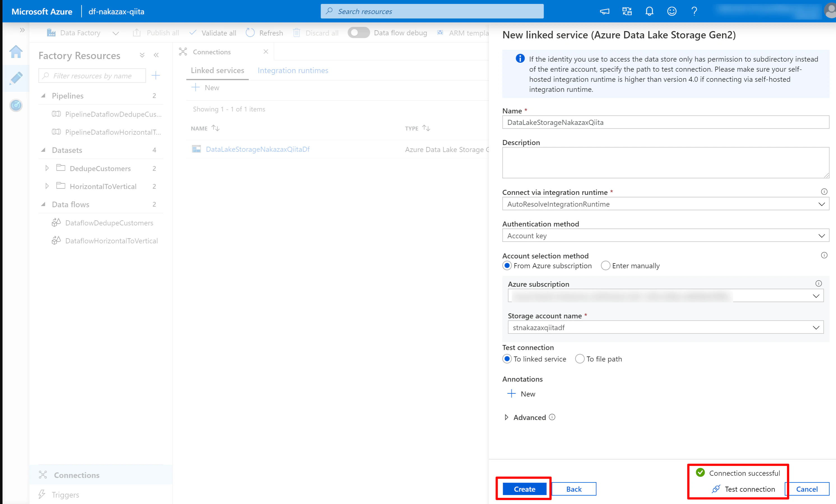Open Storage account name dropdown
The height and width of the screenshot is (504, 836).
coord(666,327)
